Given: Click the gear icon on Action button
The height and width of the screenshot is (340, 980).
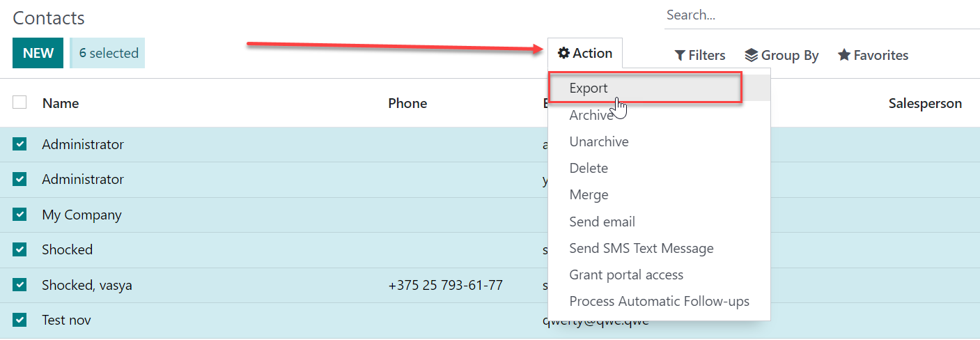Looking at the screenshot, I should (x=563, y=54).
